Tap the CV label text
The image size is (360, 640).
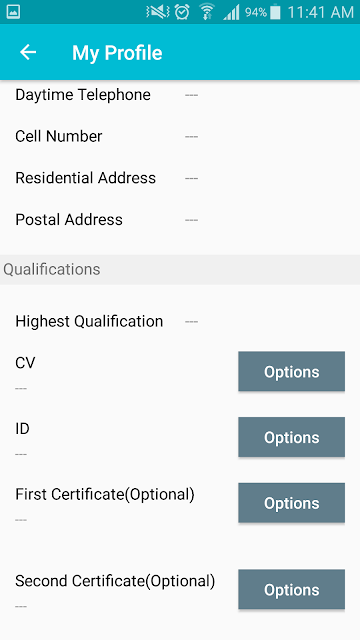coord(25,363)
